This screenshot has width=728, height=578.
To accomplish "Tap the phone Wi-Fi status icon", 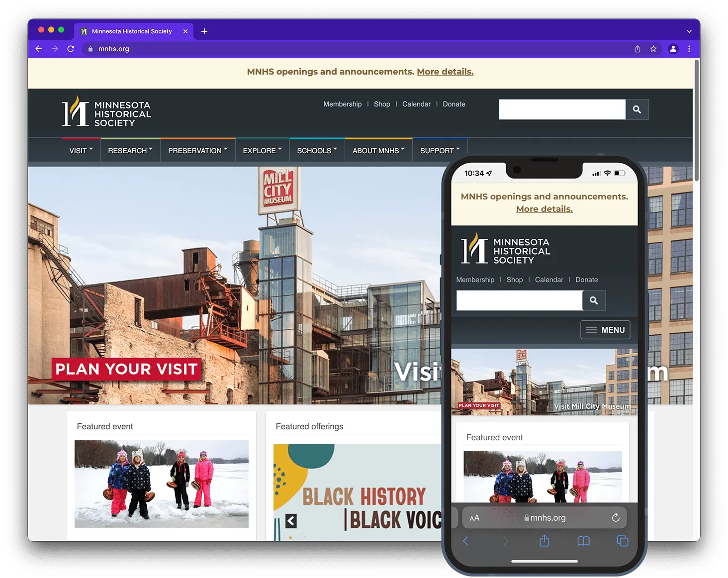I will coord(607,173).
